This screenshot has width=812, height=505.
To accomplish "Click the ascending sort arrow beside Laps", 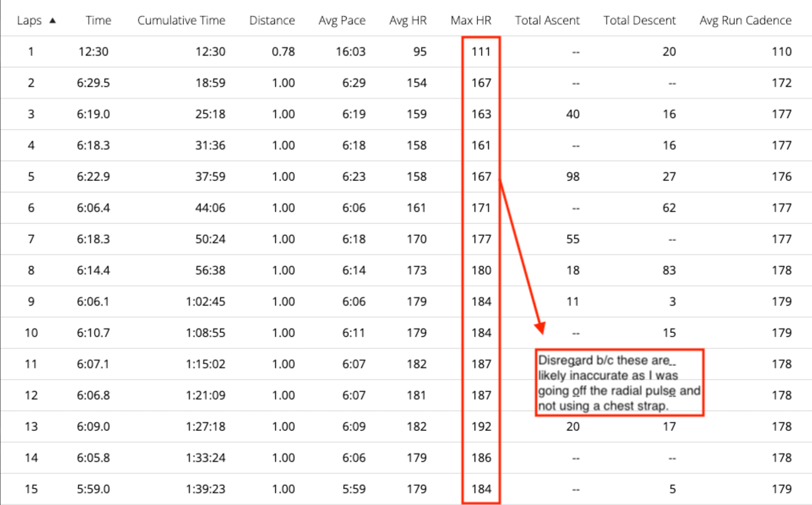I will (x=52, y=20).
